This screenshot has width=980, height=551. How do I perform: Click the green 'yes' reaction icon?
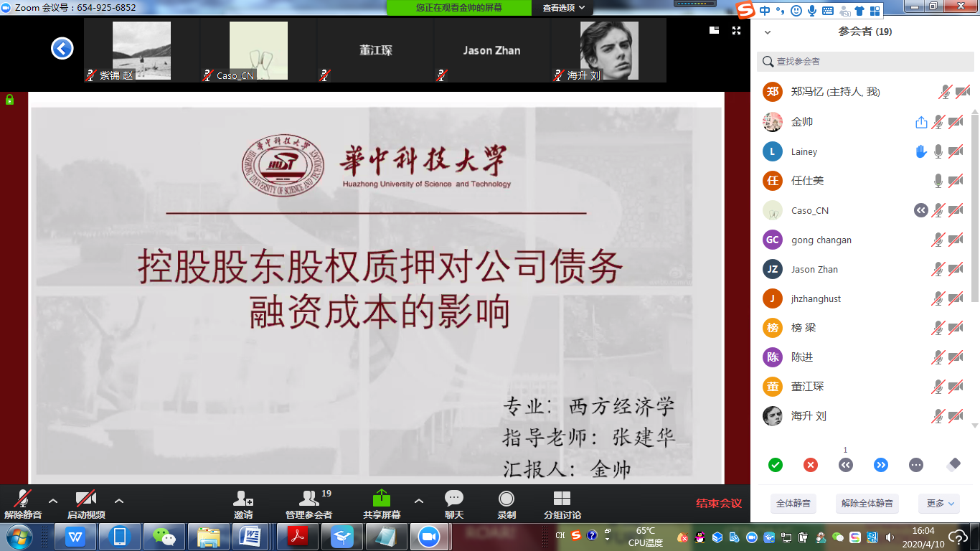pyautogui.click(x=776, y=465)
